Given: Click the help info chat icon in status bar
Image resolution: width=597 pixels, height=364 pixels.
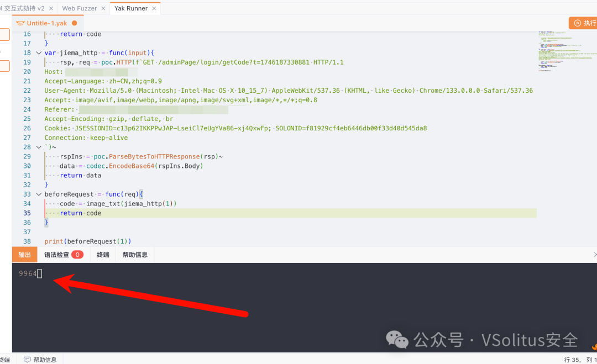Looking at the screenshot, I should coord(27,360).
